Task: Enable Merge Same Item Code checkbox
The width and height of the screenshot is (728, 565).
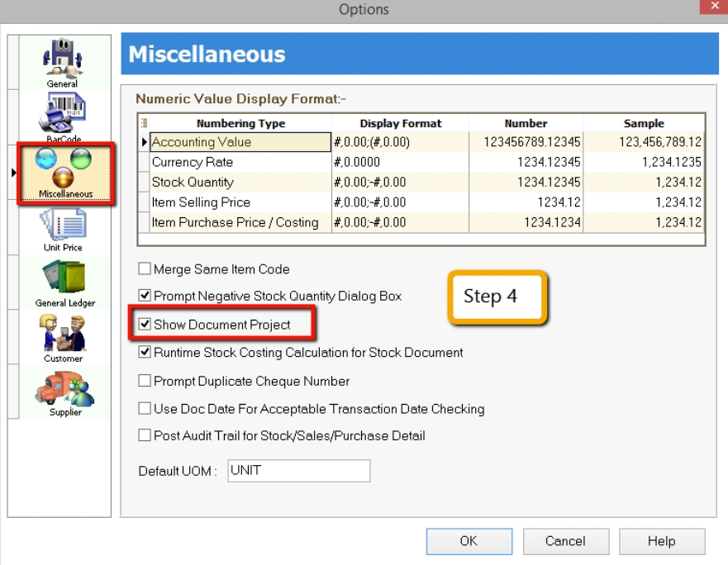Action: (x=145, y=269)
